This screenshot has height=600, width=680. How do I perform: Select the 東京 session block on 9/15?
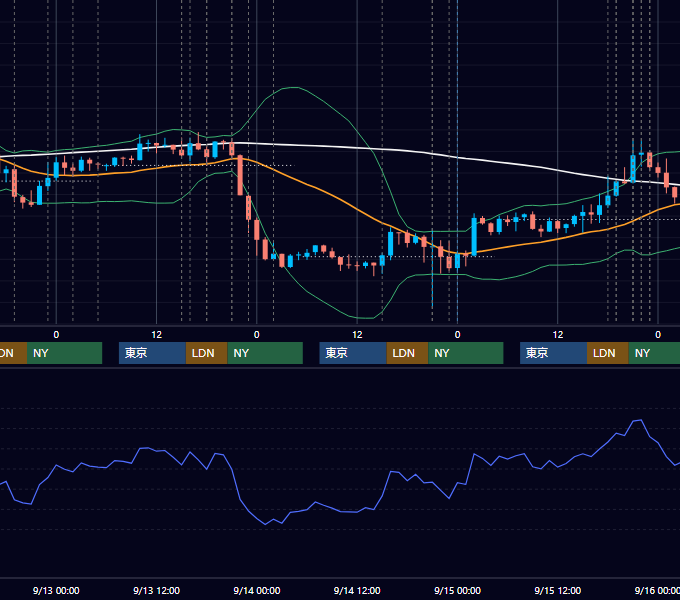pos(553,353)
